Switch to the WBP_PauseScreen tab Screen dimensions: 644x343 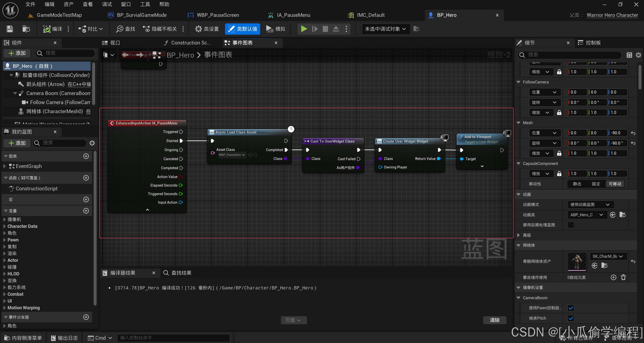(218, 15)
